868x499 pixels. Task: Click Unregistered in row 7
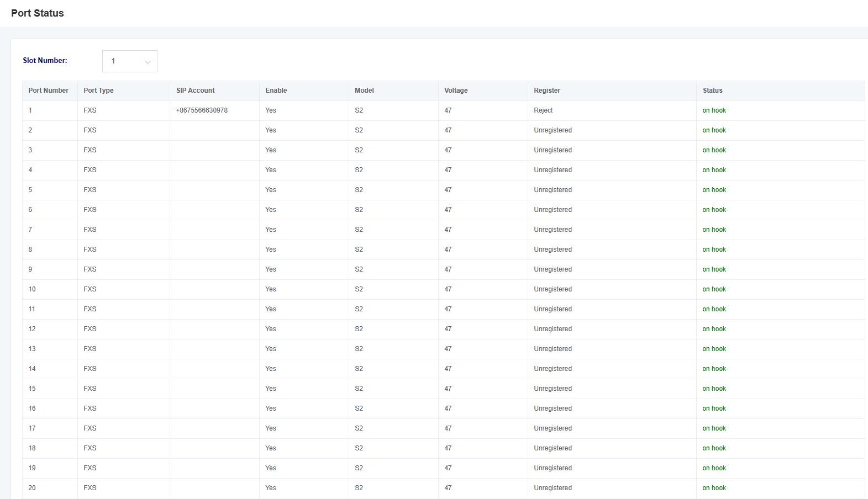[x=553, y=230]
